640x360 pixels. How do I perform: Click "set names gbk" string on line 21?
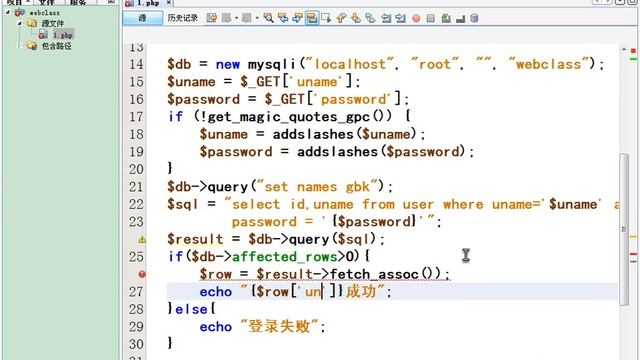317,187
